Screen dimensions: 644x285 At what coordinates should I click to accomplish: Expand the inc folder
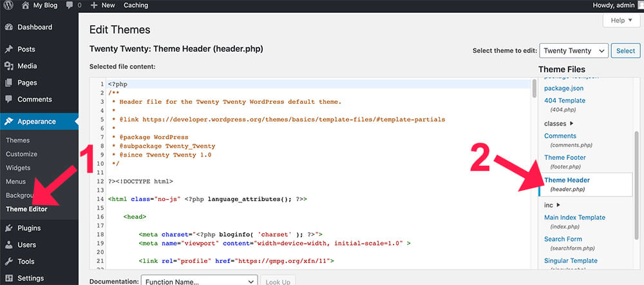point(552,205)
